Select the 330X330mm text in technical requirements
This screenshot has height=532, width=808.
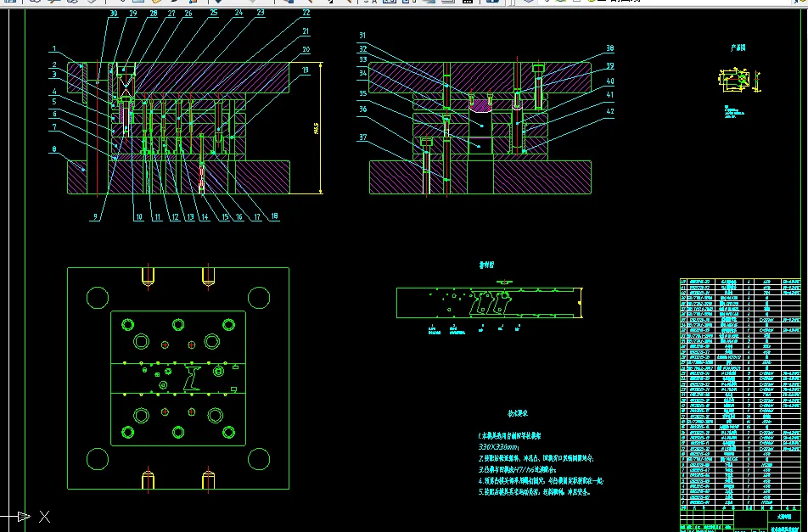click(x=498, y=447)
